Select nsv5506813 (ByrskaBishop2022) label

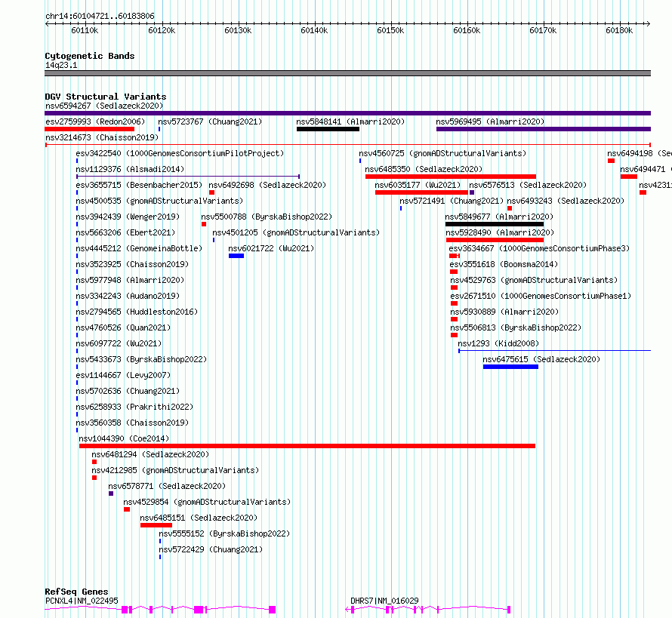(x=516, y=327)
